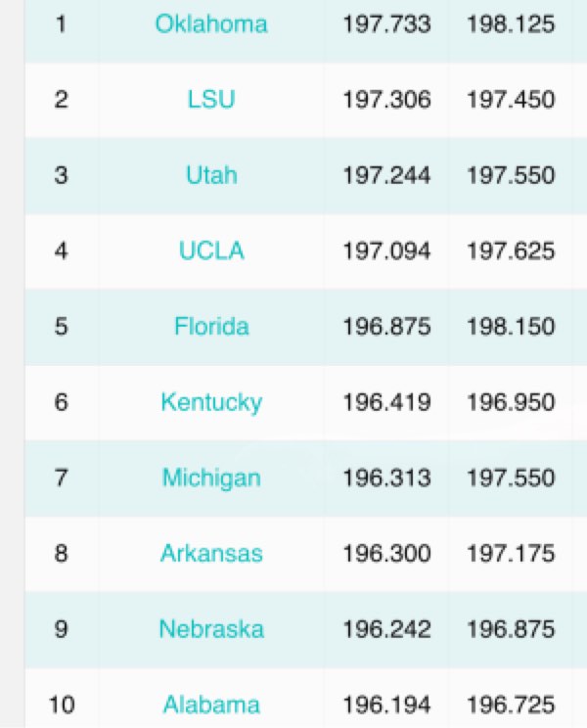The image size is (587, 728).
Task: Open the Kentucky team link
Action: (211, 401)
